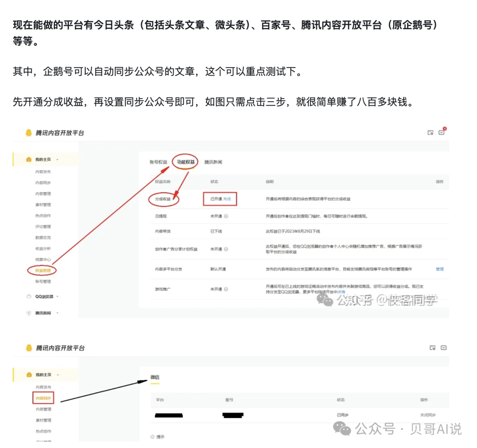Open 内容发布 in the 权益管理 screenshot sidebar
The width and height of the screenshot is (477, 448).
[43, 172]
